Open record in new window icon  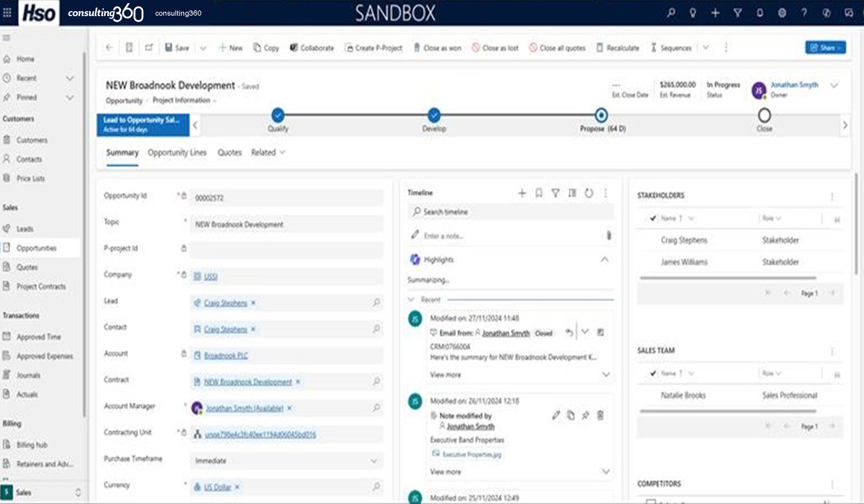tap(149, 47)
